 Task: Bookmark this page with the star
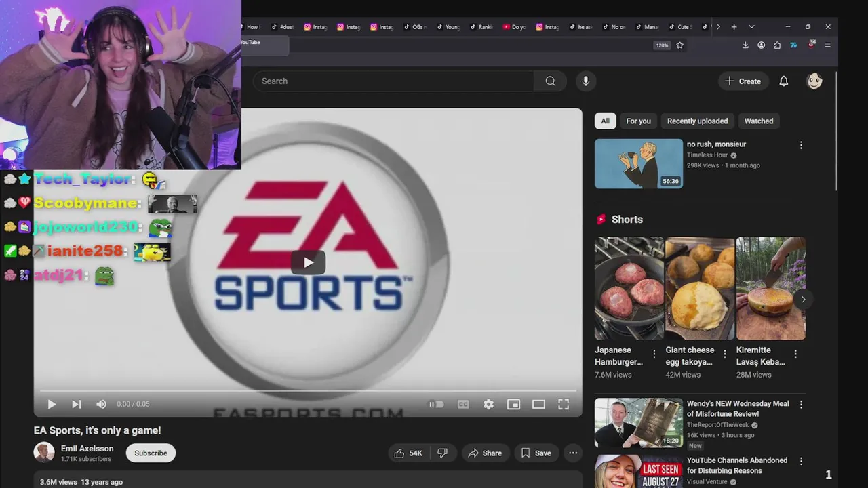coord(679,45)
